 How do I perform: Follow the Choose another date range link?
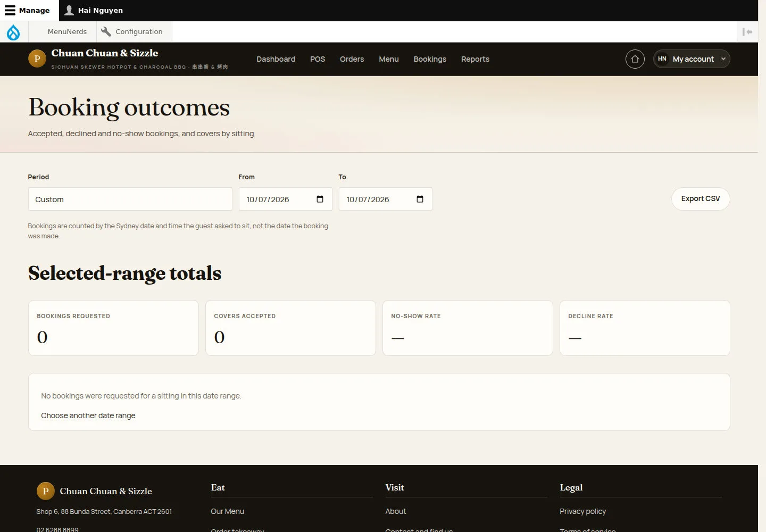point(88,415)
